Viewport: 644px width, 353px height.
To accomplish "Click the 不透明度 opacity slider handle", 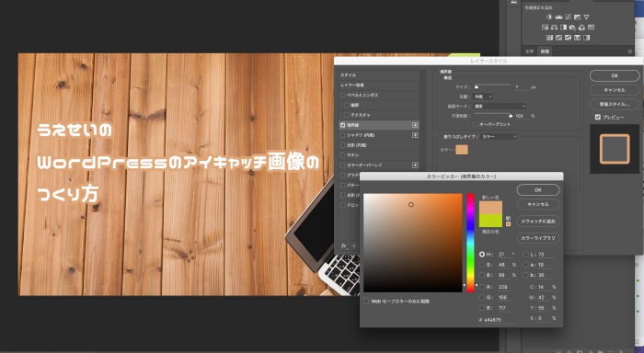I will pos(511,116).
